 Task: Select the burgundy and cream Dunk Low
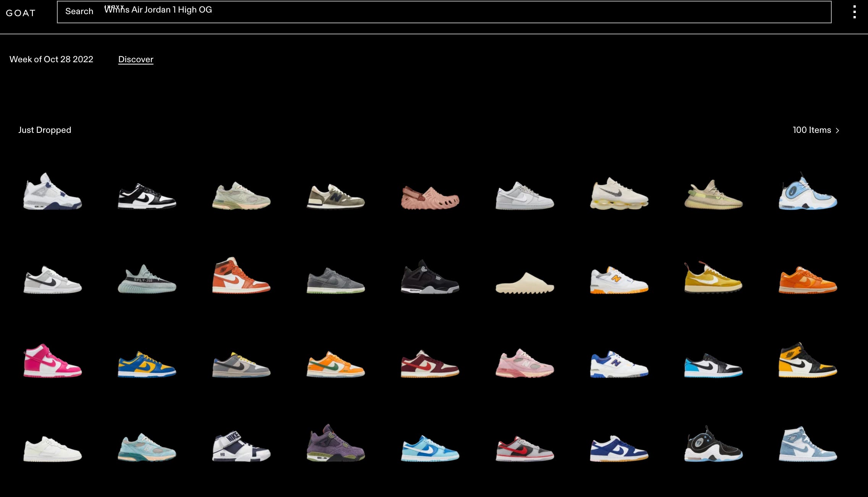click(430, 364)
